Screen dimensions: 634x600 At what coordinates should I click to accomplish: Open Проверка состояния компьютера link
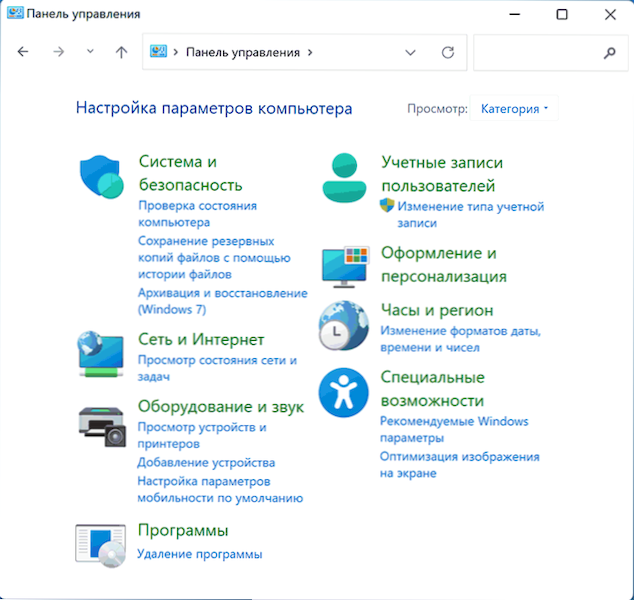pos(197,213)
